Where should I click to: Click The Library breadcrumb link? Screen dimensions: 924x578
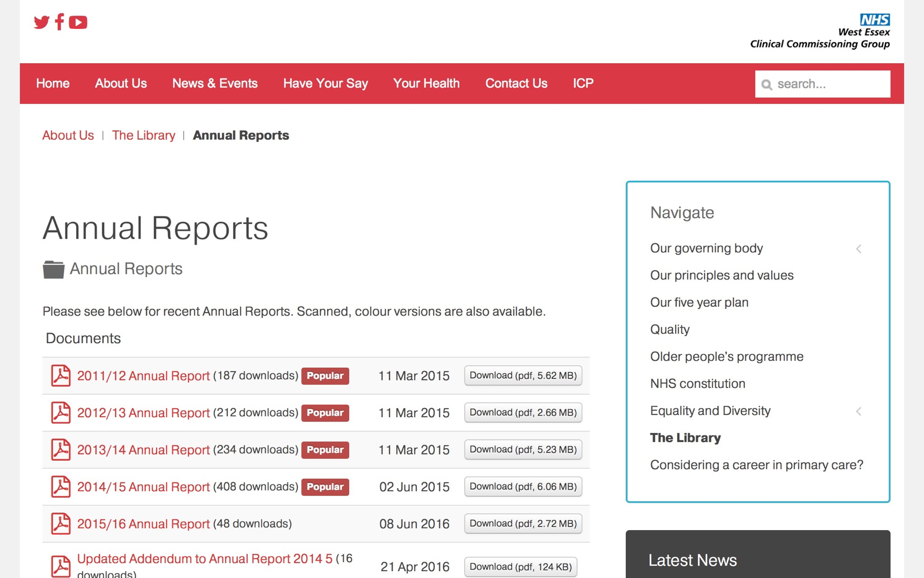[x=143, y=136]
